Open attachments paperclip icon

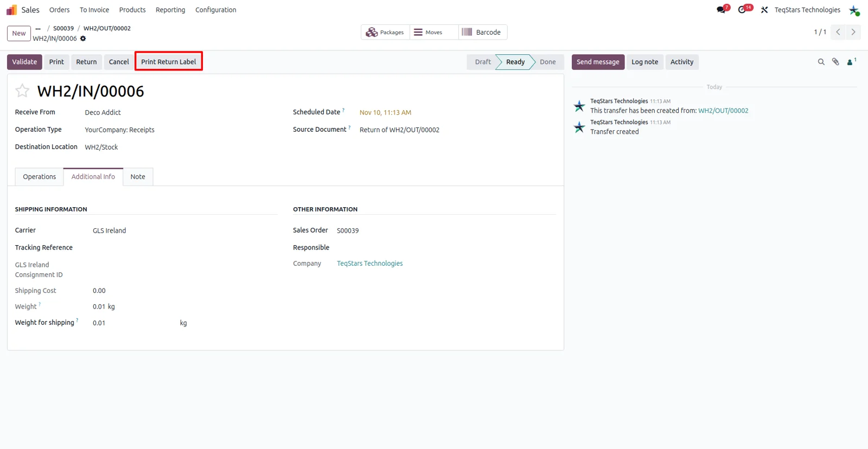click(x=835, y=62)
